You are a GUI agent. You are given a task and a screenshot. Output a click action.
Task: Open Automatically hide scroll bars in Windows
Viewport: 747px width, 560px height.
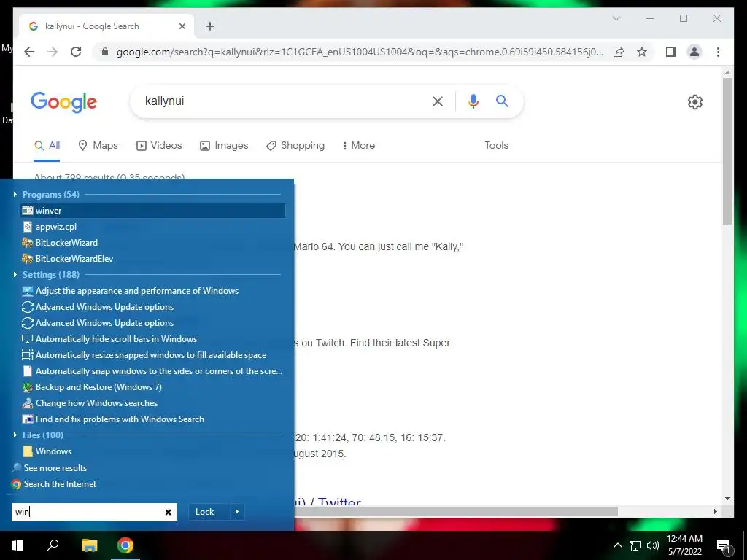tap(153, 338)
